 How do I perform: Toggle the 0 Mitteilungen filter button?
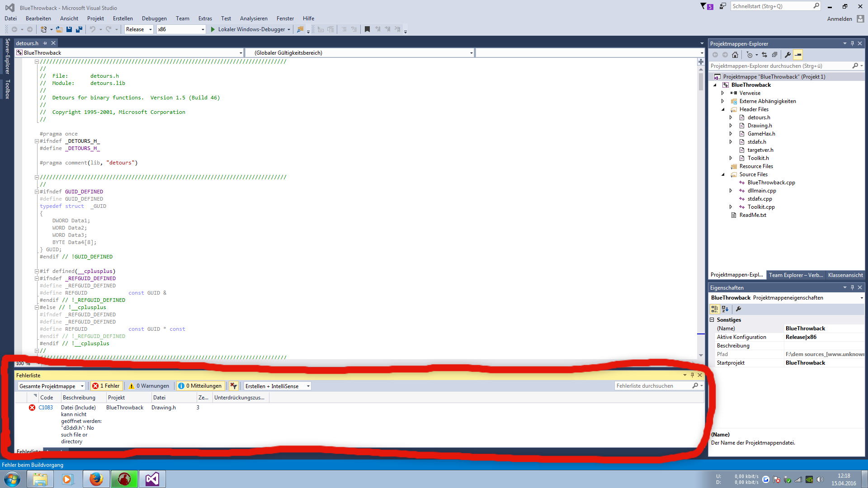coord(200,386)
